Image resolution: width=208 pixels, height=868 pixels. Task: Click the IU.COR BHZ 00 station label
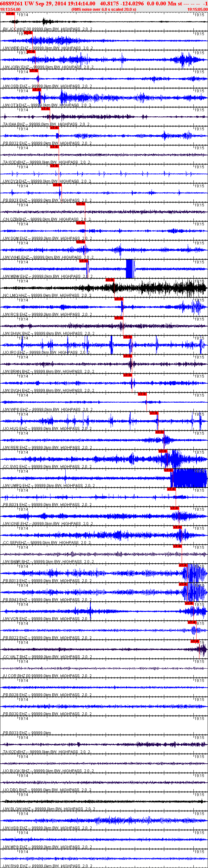coord(17,676)
